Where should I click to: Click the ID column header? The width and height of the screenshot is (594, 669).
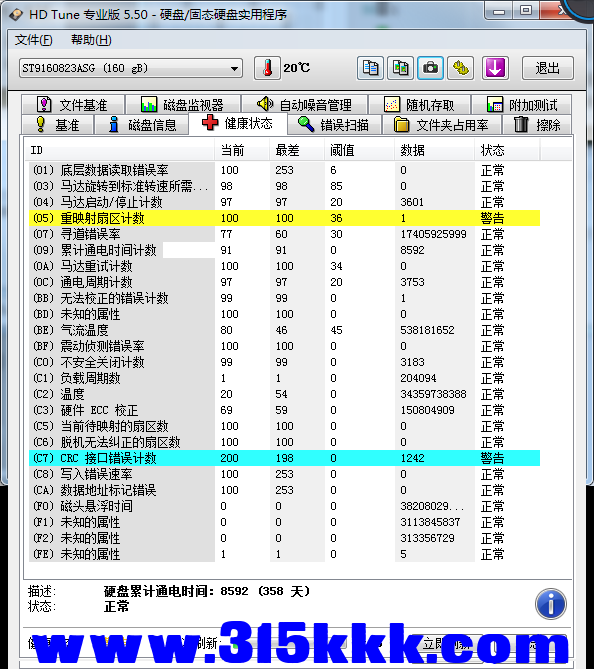coord(121,150)
